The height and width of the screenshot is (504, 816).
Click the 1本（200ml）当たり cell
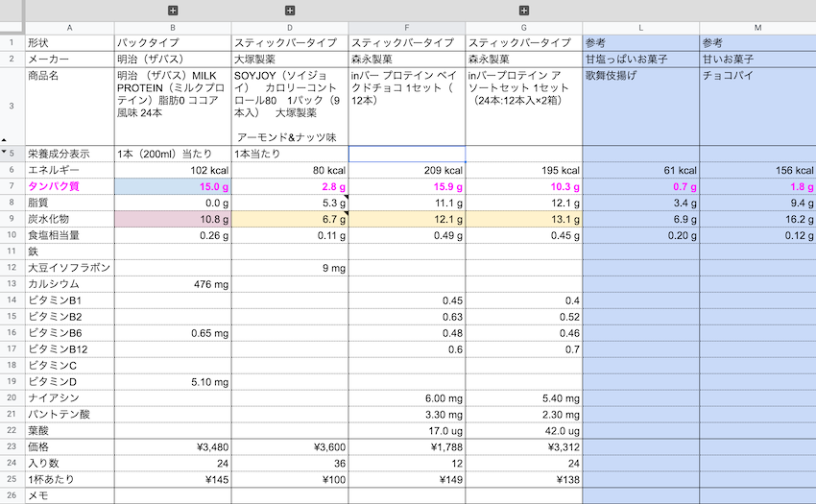tap(173, 155)
